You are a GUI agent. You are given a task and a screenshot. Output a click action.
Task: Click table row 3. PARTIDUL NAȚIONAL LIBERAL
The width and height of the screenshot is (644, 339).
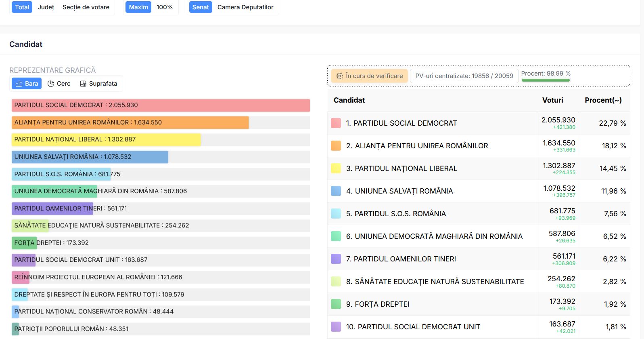tap(479, 168)
